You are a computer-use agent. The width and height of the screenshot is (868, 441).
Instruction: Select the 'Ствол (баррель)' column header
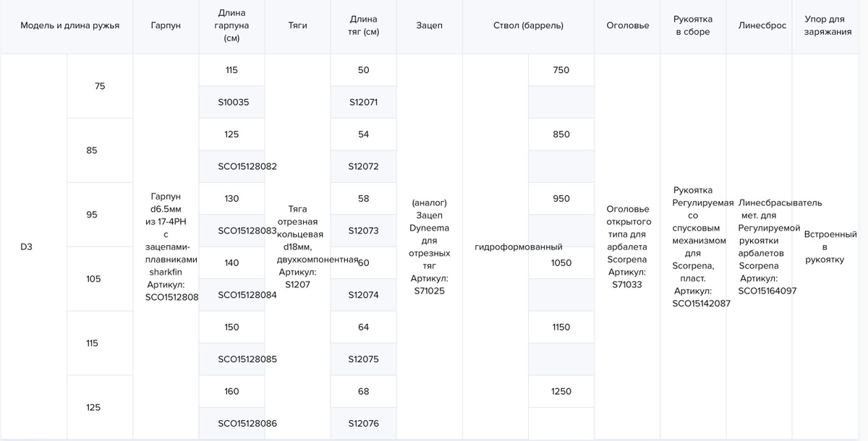click(528, 25)
